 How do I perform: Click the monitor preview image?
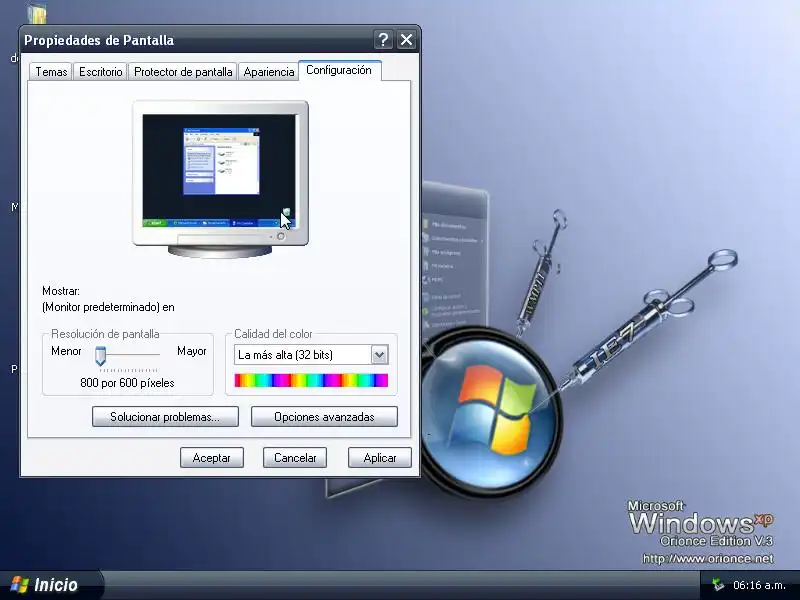click(220, 179)
